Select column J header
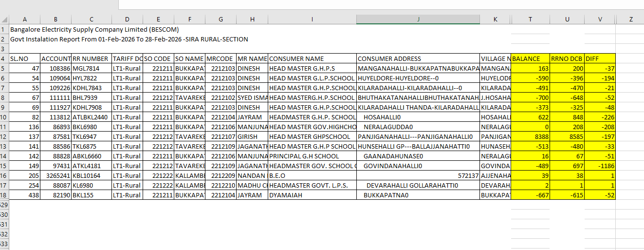Viewport: 644px width, 250px height. point(418,19)
